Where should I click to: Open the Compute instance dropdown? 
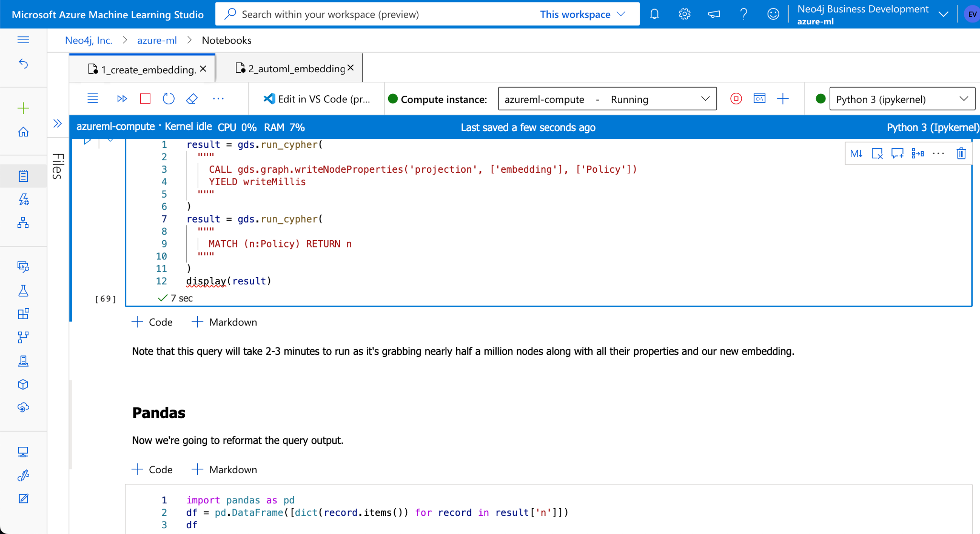point(607,99)
